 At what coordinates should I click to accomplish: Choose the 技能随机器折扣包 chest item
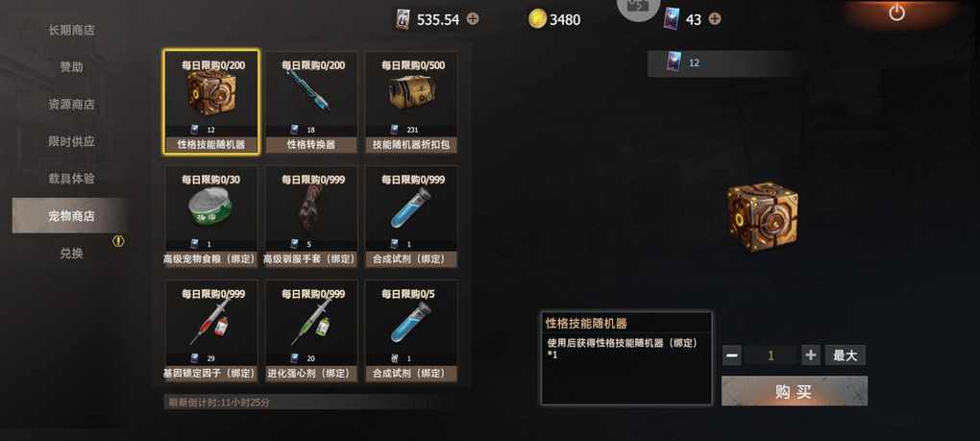411,102
